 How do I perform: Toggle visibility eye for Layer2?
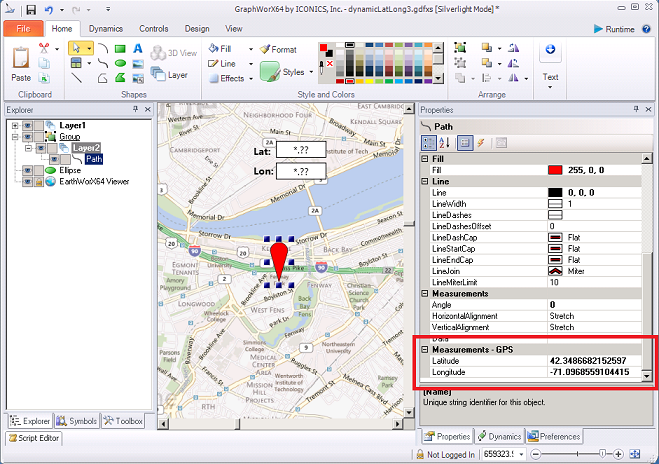coord(41,148)
